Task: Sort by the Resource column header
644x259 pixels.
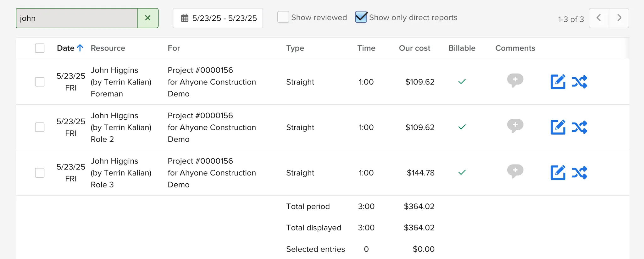Action: [x=108, y=48]
